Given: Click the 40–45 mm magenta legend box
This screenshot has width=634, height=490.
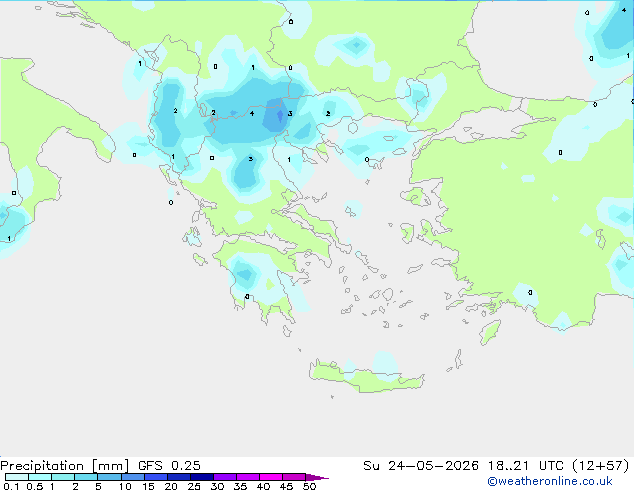Looking at the screenshot, I should 271,477.
